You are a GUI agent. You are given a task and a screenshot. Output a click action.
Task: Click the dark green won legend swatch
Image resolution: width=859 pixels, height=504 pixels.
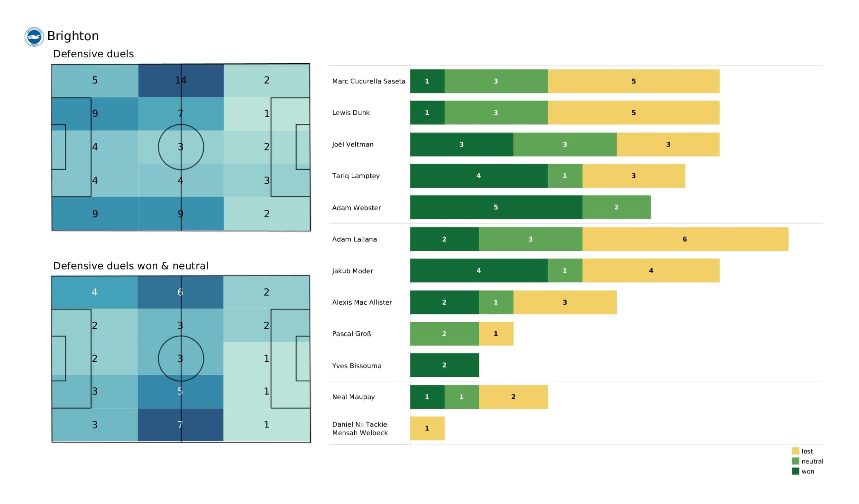tap(795, 471)
